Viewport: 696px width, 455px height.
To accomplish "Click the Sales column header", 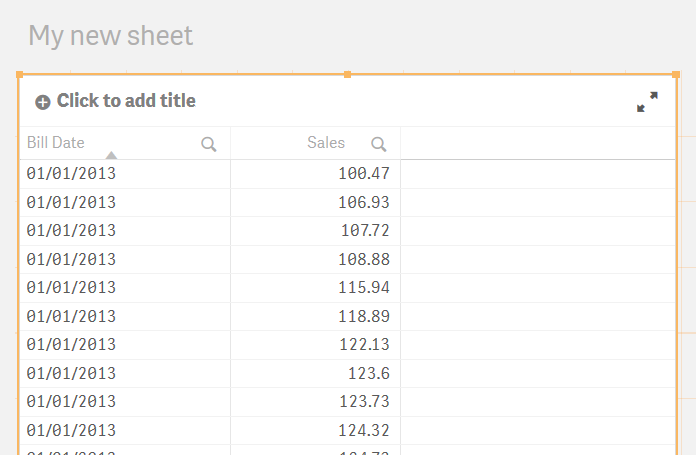I will pyautogui.click(x=326, y=142).
